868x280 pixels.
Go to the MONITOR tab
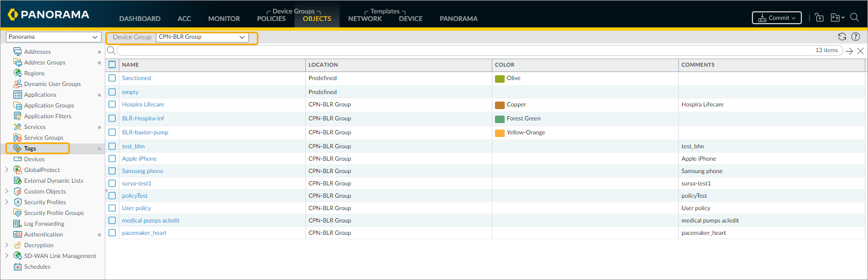click(224, 18)
